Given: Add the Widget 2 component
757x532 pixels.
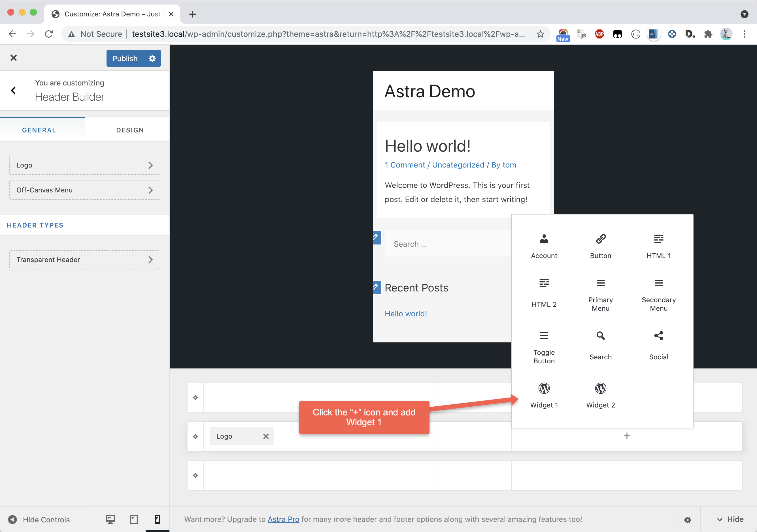Looking at the screenshot, I should pyautogui.click(x=600, y=395).
